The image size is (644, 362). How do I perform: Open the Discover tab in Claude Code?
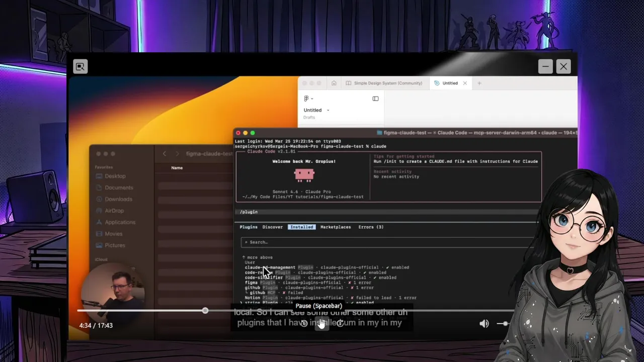273,227
